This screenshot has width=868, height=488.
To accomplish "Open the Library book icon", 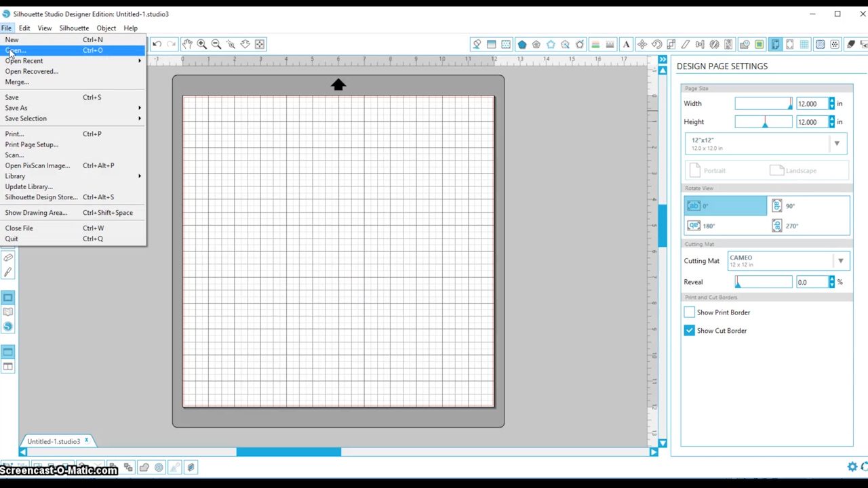I will 8,312.
